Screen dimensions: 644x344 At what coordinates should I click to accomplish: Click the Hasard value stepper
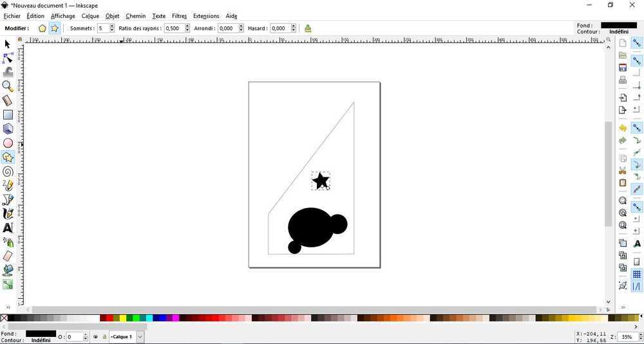tap(293, 28)
